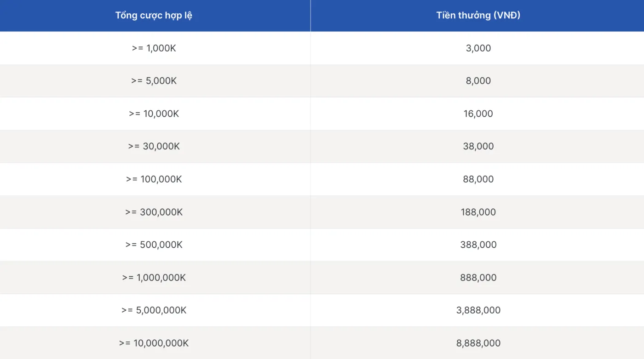Select the ">= 10,000,000K" bet threshold

click(154, 343)
